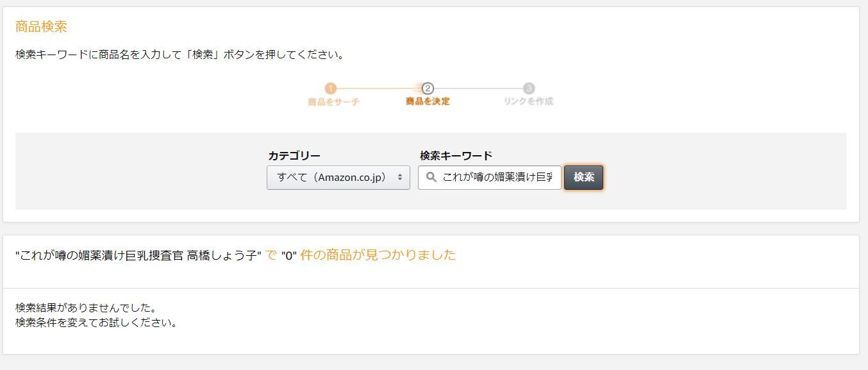
Task: Click the step 1 circle indicator
Action: coord(330,88)
